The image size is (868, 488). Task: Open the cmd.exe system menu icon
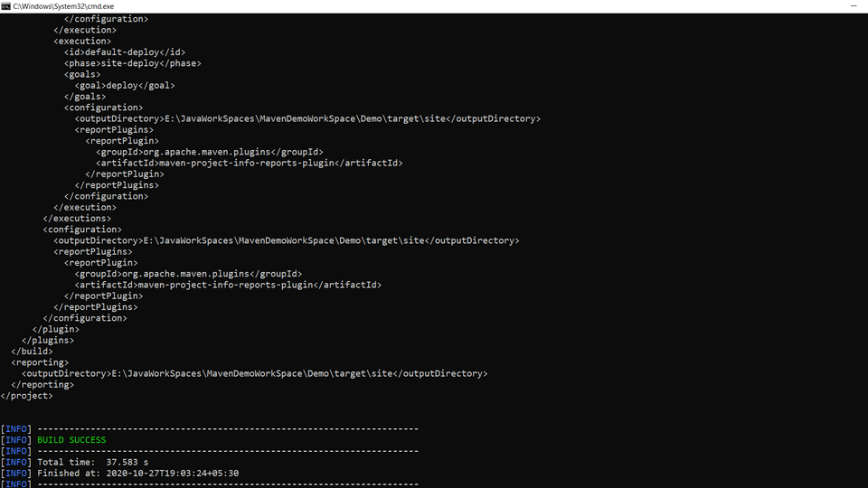click(6, 6)
